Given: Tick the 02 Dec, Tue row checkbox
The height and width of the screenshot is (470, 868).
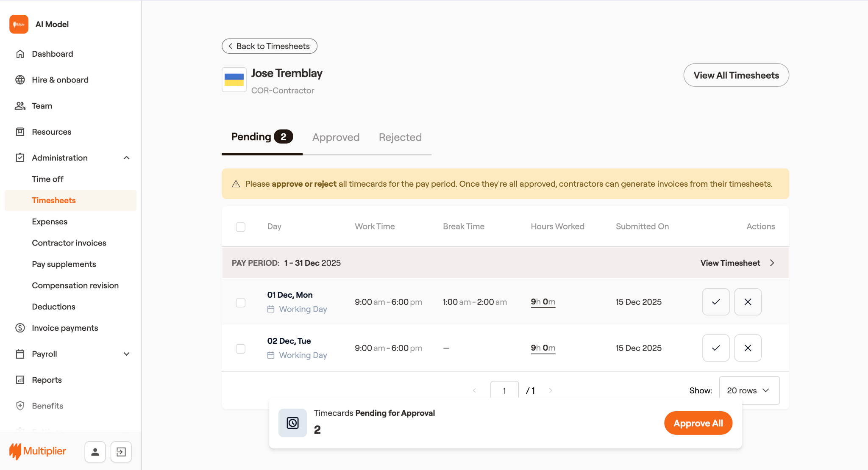Looking at the screenshot, I should 241,348.
